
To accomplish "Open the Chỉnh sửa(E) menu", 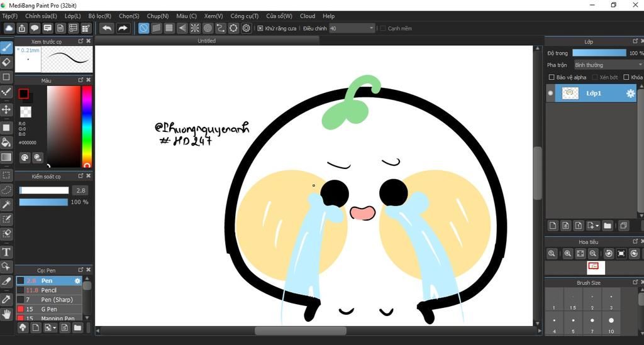I will pyautogui.click(x=41, y=16).
